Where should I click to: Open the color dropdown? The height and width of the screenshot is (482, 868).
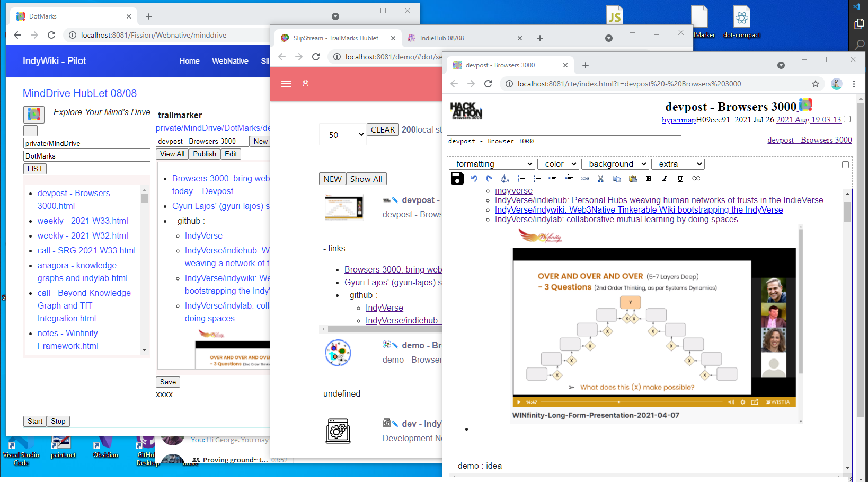558,164
